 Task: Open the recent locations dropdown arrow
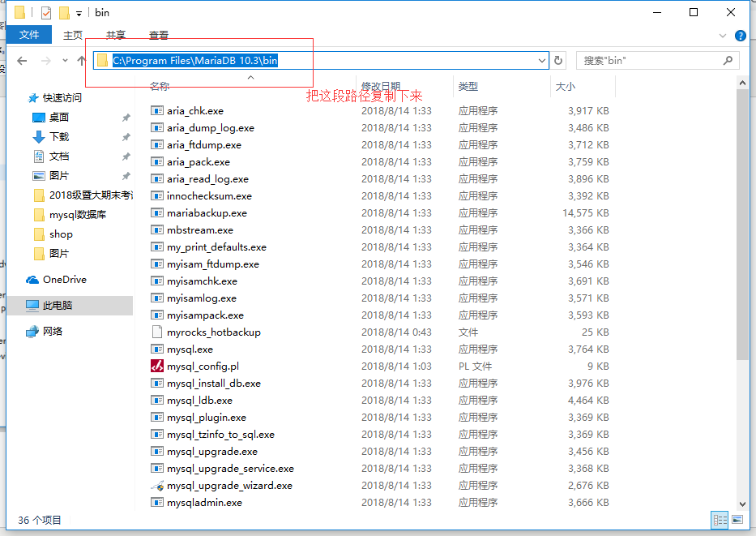[x=65, y=61]
